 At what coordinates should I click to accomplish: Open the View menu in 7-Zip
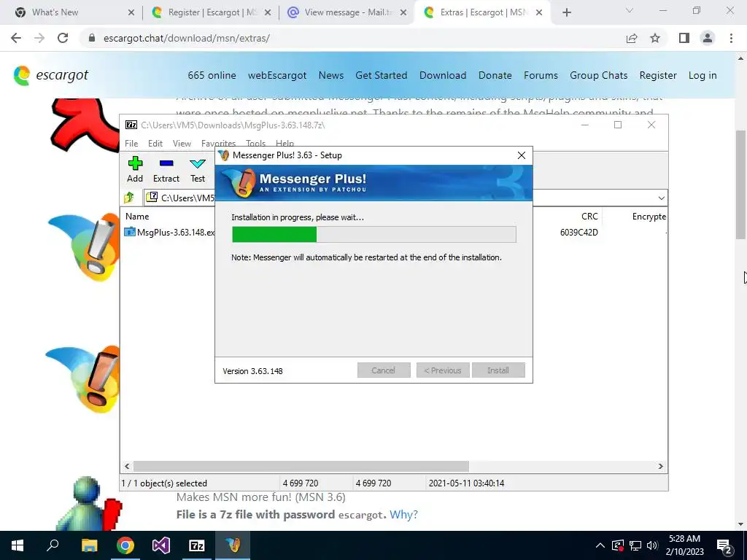(182, 144)
